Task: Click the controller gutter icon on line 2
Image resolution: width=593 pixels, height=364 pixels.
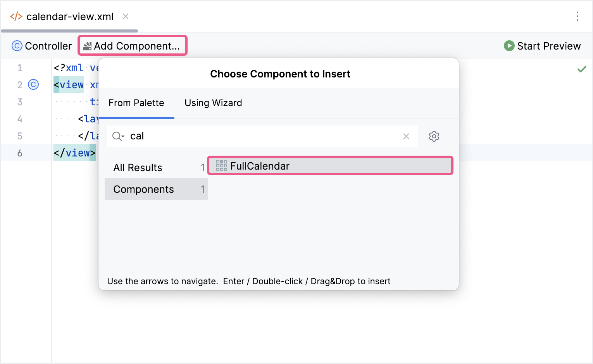Action: click(33, 84)
